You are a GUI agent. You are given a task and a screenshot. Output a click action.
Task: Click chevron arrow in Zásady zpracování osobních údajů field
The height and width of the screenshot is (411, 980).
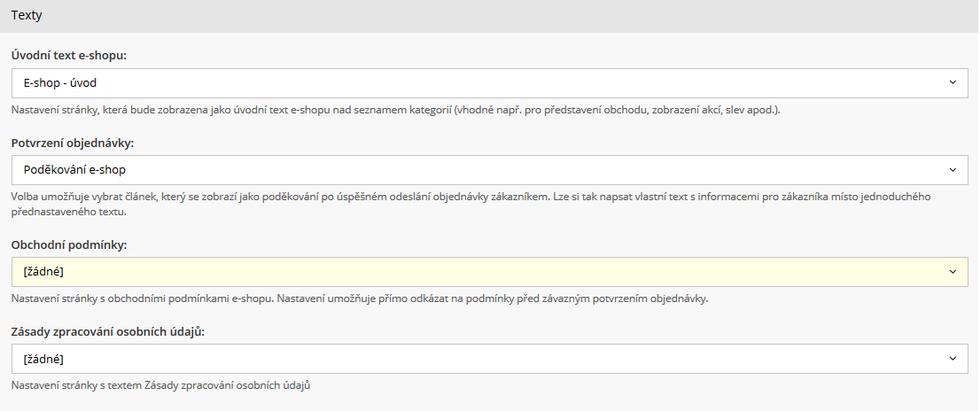[x=953, y=359]
